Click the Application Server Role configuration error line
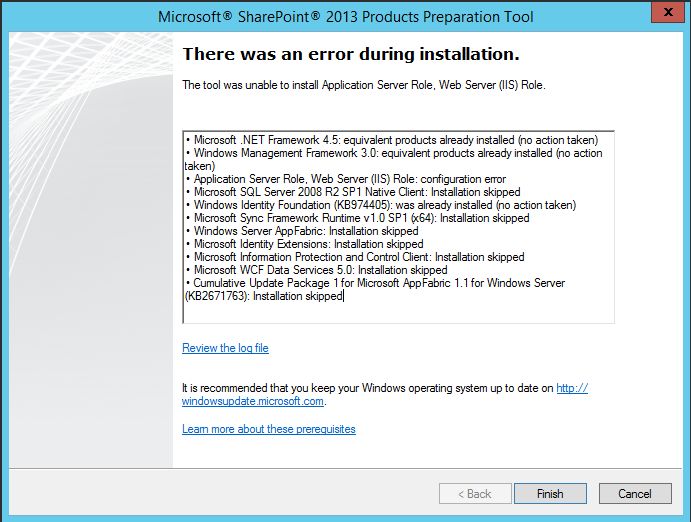Image resolution: width=691 pixels, height=522 pixels. point(346,179)
